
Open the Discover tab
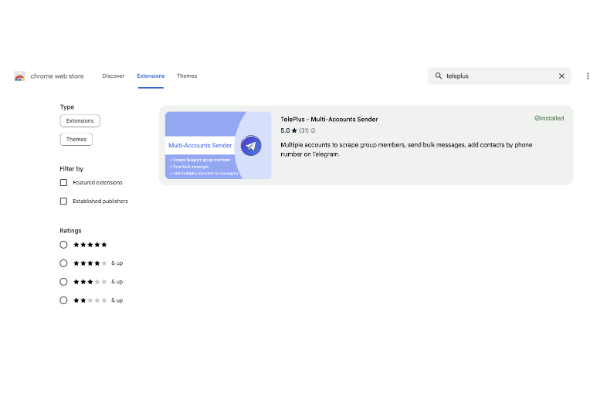coord(113,76)
